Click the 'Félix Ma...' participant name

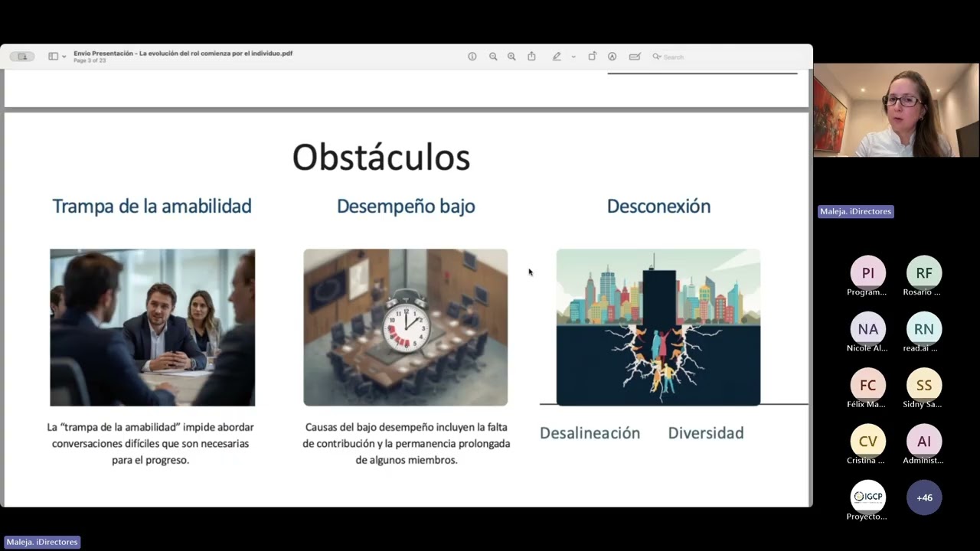[867, 404]
